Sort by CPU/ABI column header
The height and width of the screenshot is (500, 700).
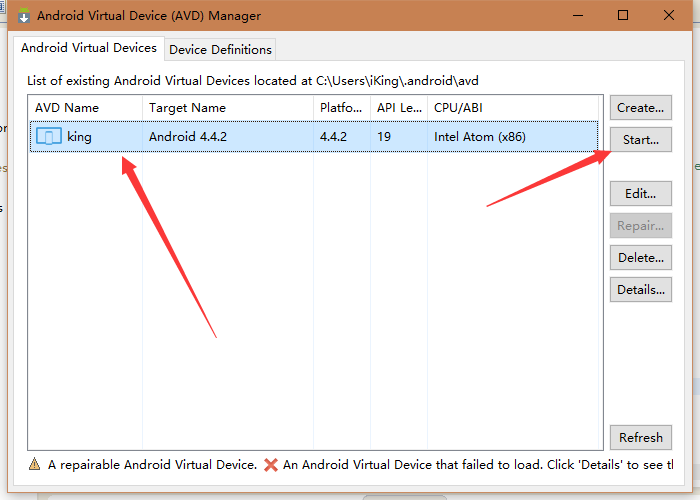pos(513,108)
